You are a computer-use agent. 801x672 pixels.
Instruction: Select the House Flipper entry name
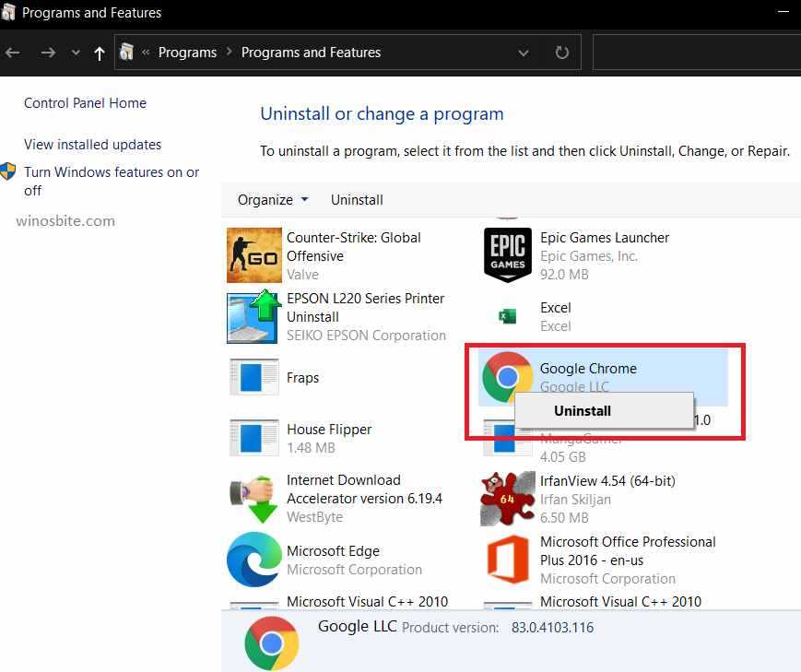tap(329, 430)
